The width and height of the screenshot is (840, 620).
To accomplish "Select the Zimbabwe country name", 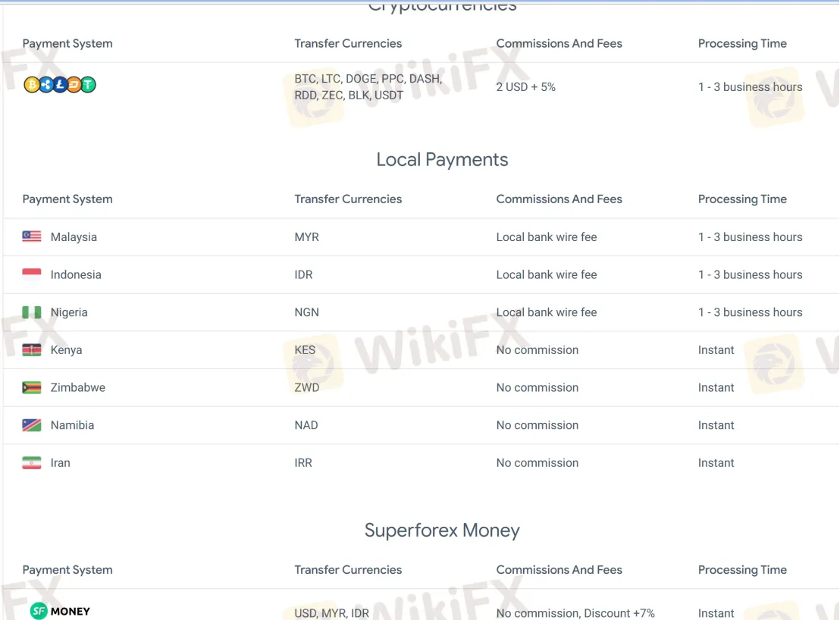I will [x=78, y=387].
